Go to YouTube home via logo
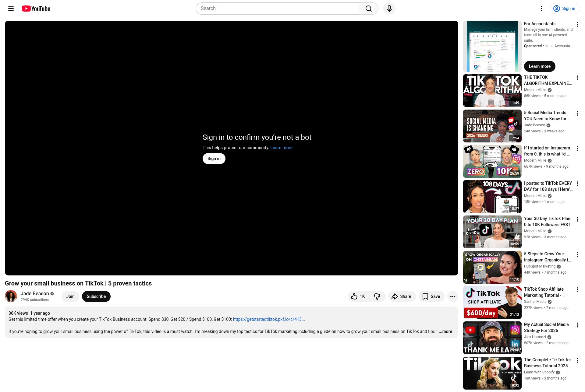 pos(36,9)
